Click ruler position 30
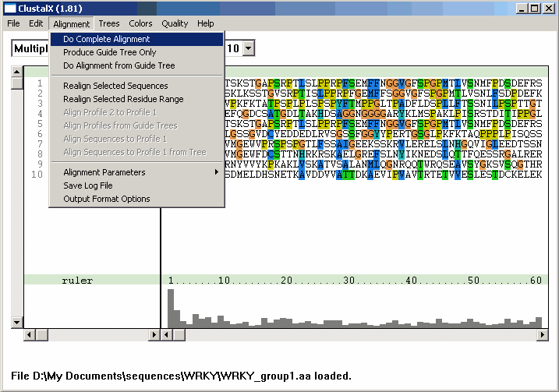 click(x=349, y=281)
